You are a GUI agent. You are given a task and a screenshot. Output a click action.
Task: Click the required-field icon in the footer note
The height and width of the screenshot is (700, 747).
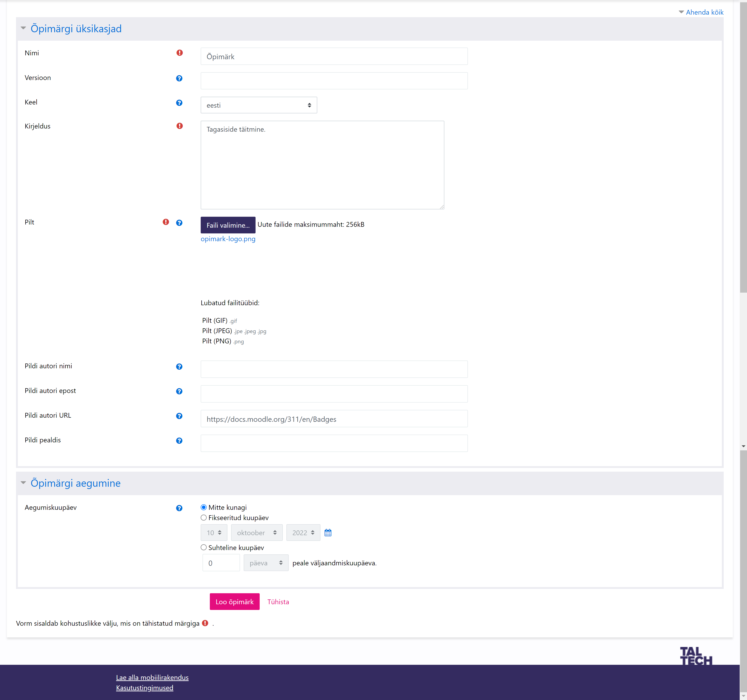[205, 623]
